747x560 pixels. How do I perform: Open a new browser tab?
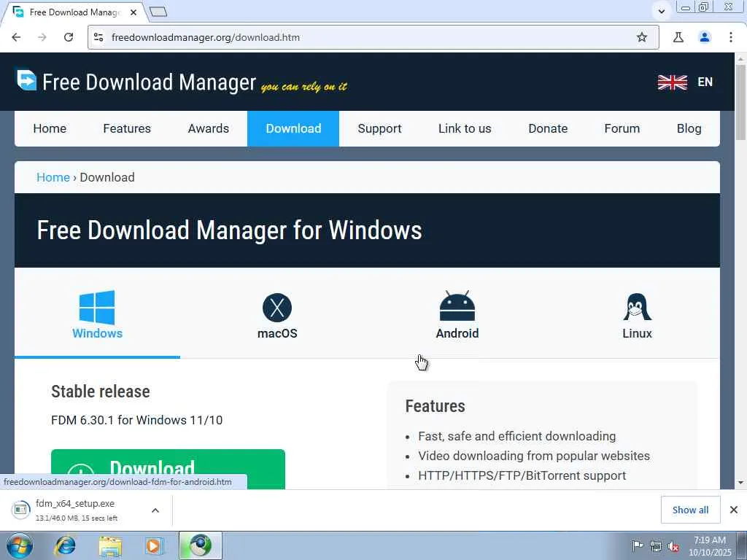[x=158, y=12]
